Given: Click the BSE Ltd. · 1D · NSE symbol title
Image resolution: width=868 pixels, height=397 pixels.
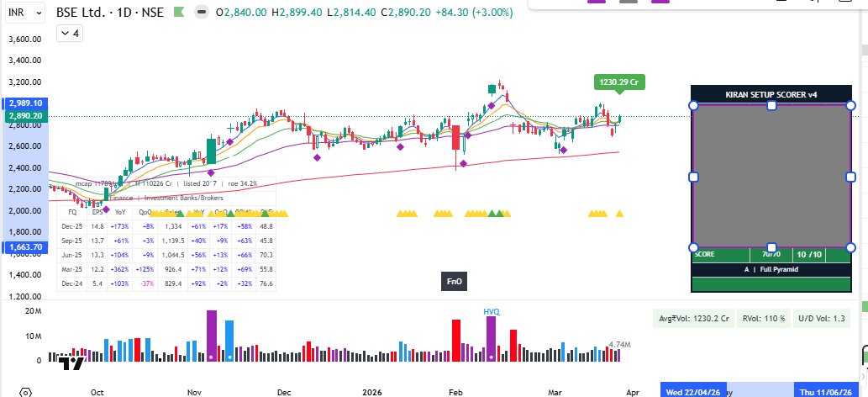Looking at the screenshot, I should [109, 12].
